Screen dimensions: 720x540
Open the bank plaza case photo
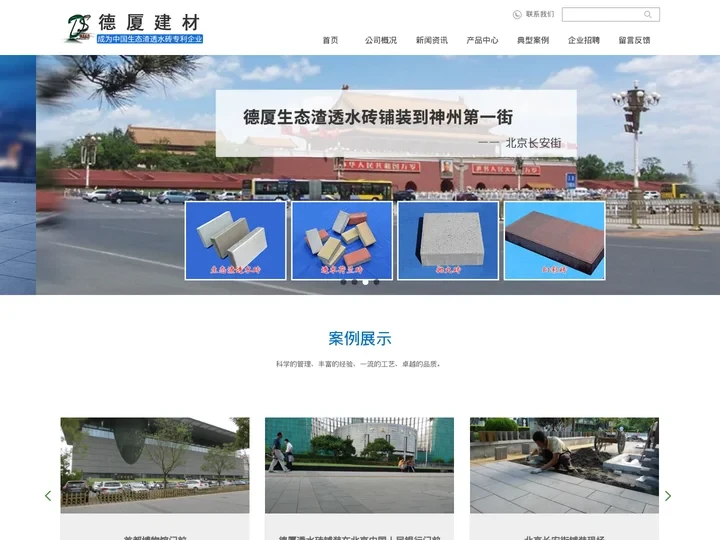coord(360,465)
